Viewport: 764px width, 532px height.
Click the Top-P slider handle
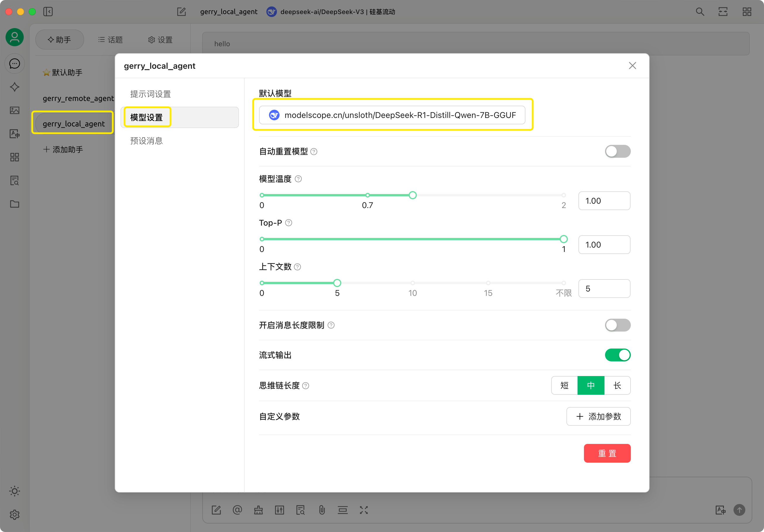tap(564, 239)
